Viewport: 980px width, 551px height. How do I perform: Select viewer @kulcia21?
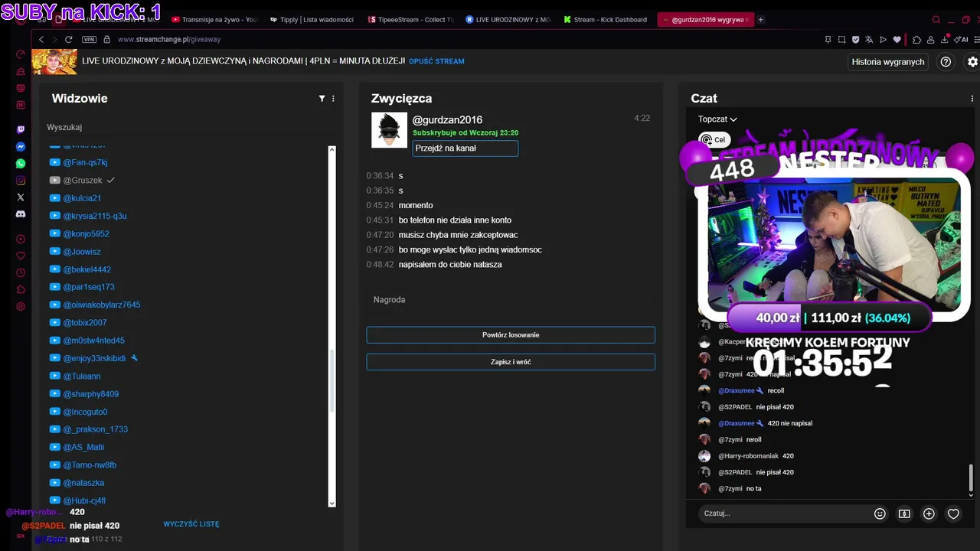click(75, 198)
